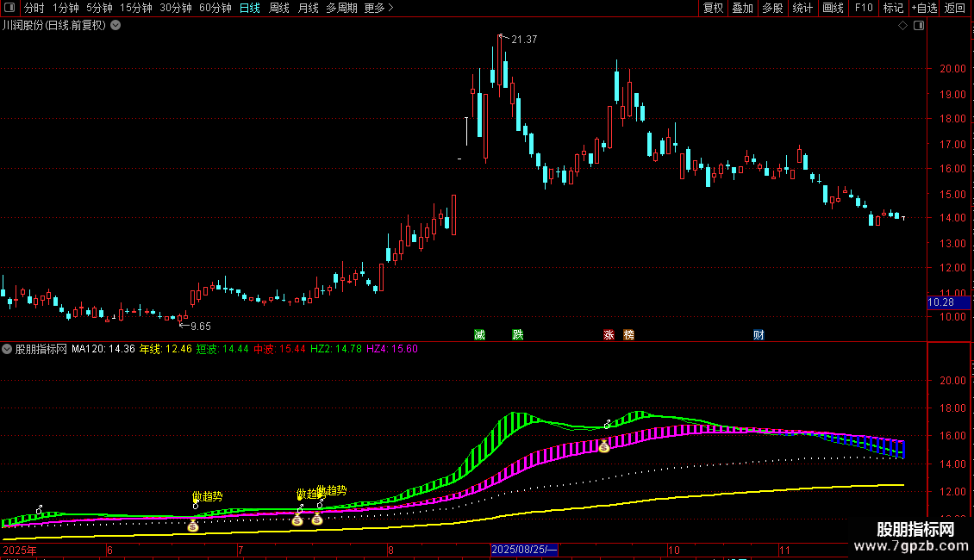This screenshot has height=560, width=974.
Task: Click the 川润股份(日线.前复权) title
Action: [54, 26]
